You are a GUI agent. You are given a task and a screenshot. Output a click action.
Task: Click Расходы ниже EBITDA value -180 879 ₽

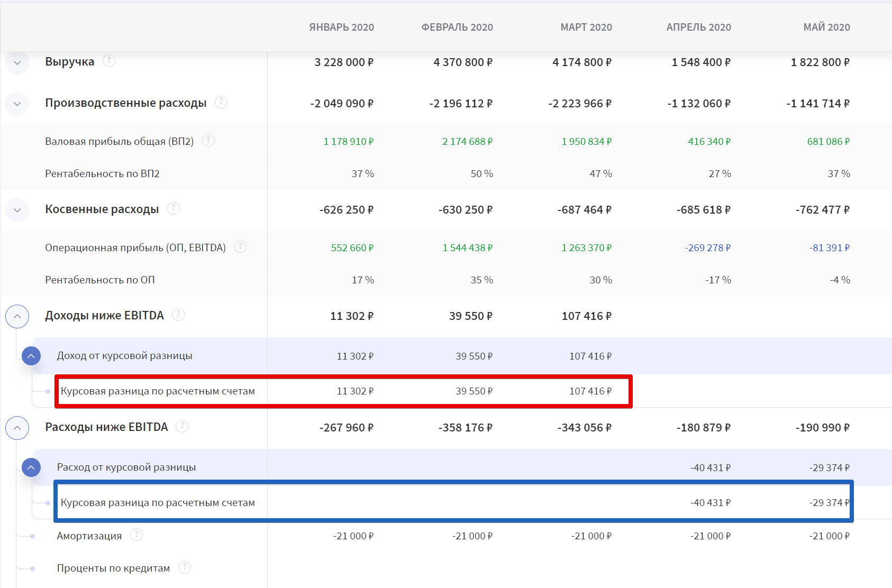[704, 428]
